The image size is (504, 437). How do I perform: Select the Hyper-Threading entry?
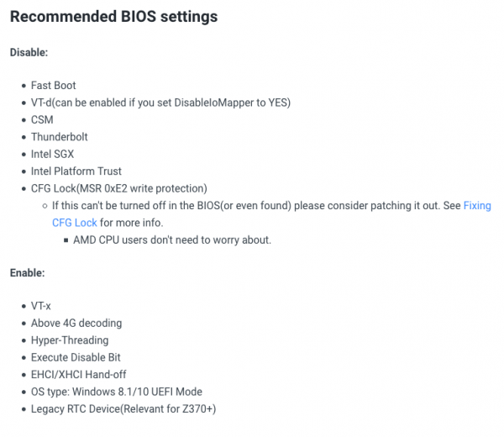coord(70,340)
